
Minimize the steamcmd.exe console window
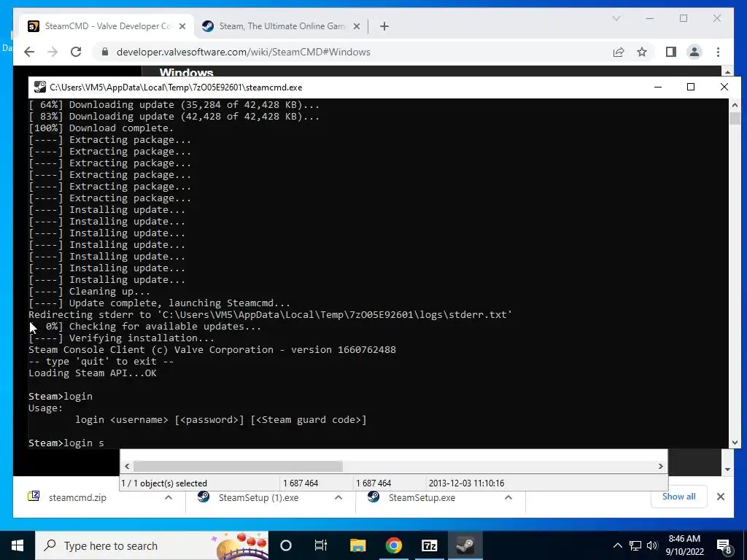pyautogui.click(x=658, y=87)
